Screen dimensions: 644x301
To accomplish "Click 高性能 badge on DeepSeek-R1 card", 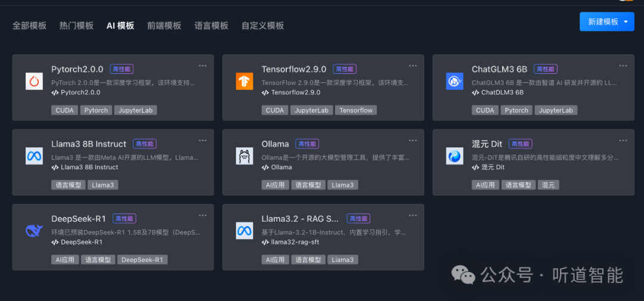I will (125, 219).
